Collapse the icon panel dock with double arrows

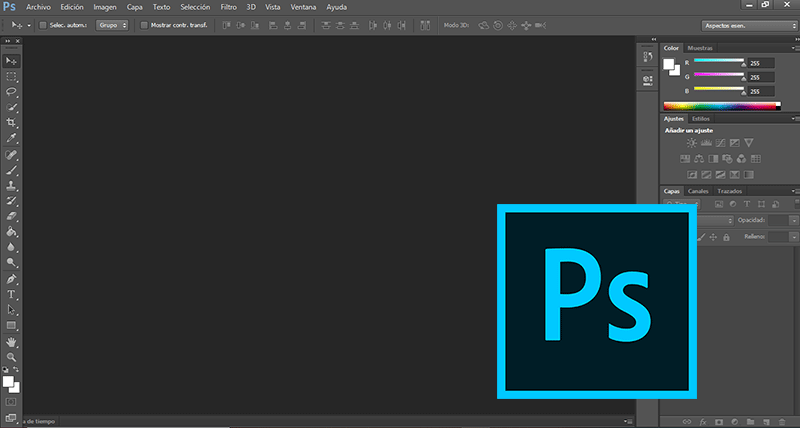[654, 39]
